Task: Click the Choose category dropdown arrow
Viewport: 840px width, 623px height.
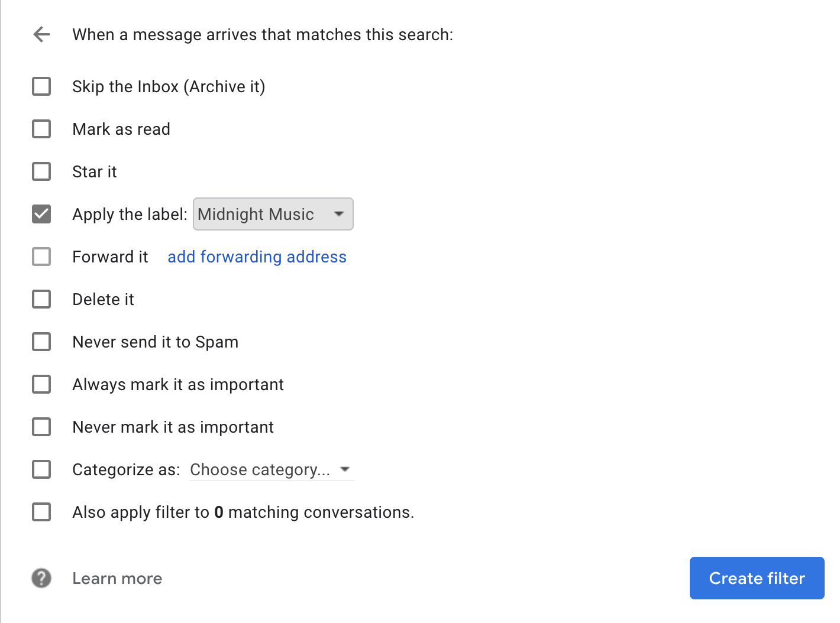Action: point(345,469)
